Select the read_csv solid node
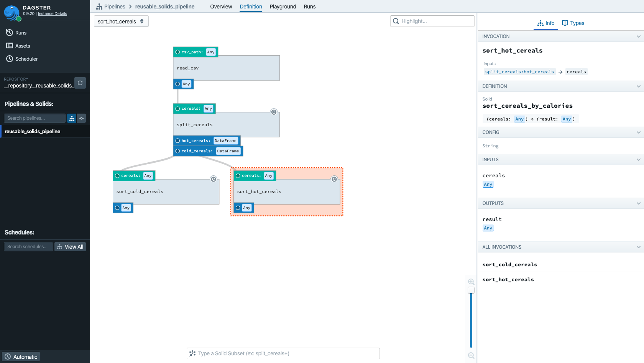 pos(227,68)
